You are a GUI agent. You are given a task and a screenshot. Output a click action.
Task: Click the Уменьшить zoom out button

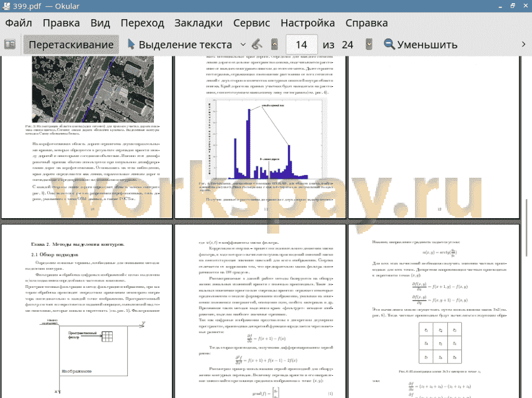click(421, 45)
